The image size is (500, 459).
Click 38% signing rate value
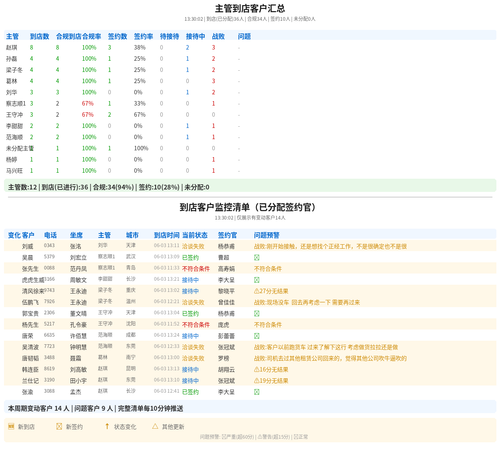pos(140,47)
